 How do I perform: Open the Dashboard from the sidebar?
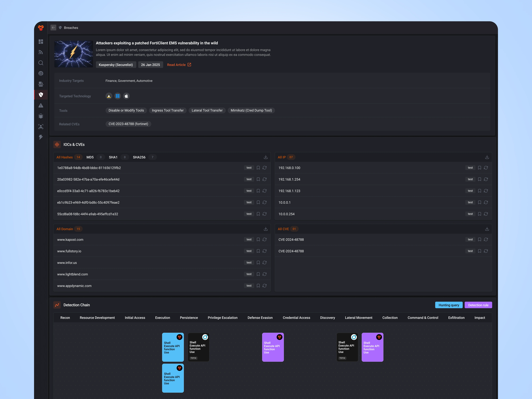(41, 42)
